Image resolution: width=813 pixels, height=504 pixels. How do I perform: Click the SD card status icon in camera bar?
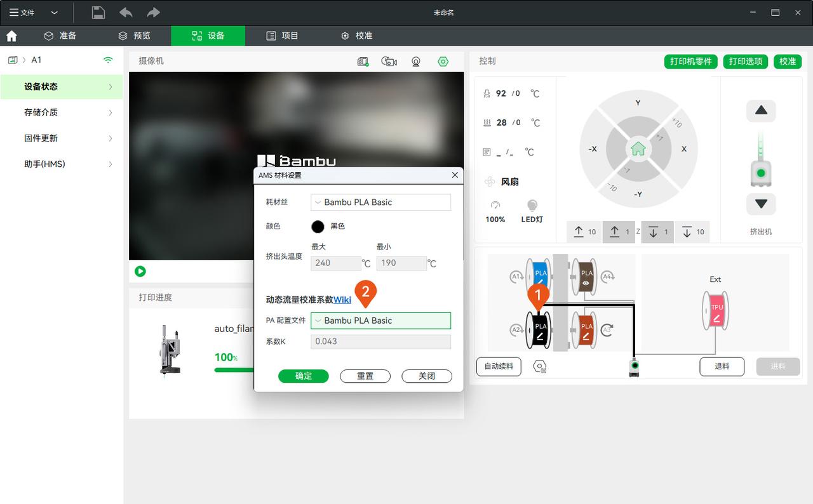click(363, 62)
